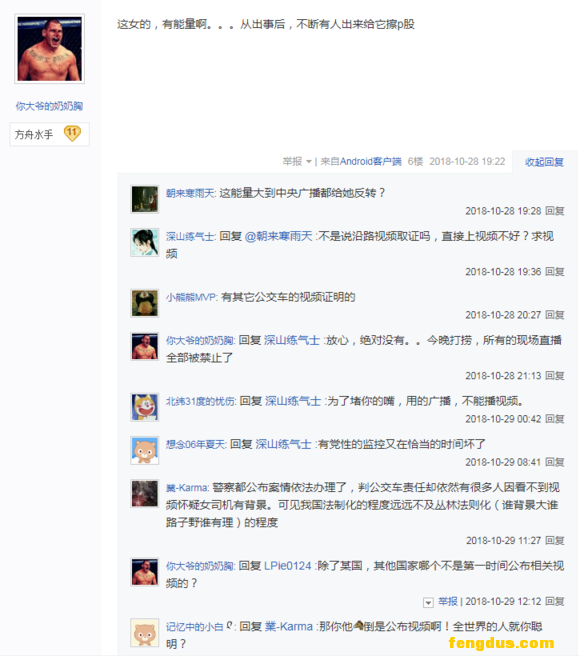
Task: Click avatar of 深山练气士 commenter
Action: point(144,242)
